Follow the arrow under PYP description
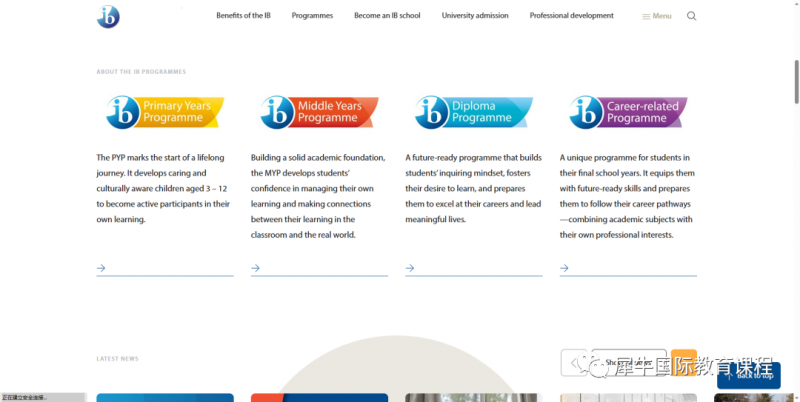 click(101, 268)
